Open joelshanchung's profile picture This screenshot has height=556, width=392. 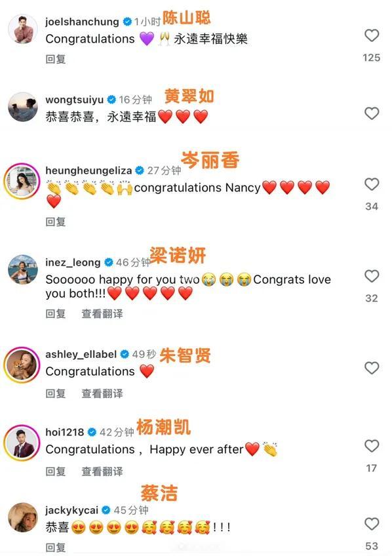(23, 29)
